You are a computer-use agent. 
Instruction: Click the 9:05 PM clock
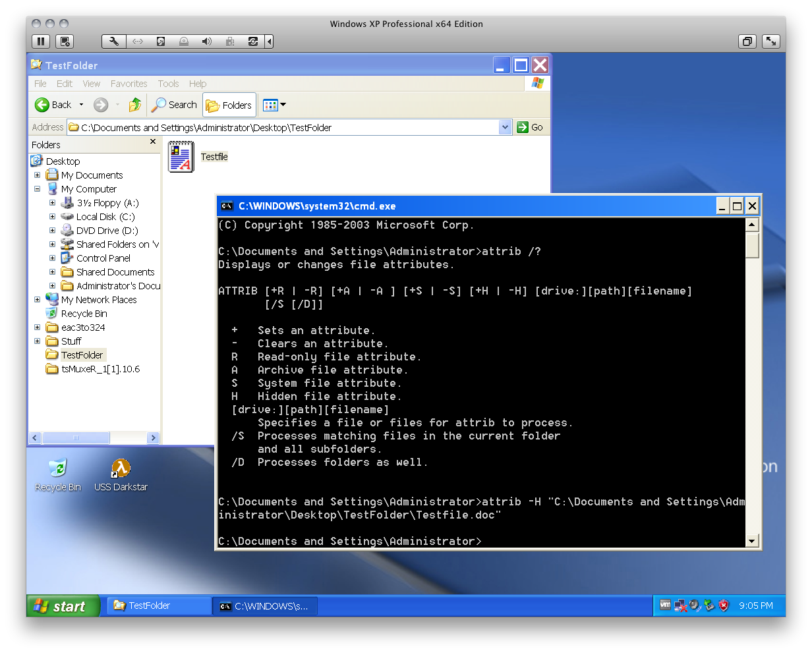pos(756,606)
